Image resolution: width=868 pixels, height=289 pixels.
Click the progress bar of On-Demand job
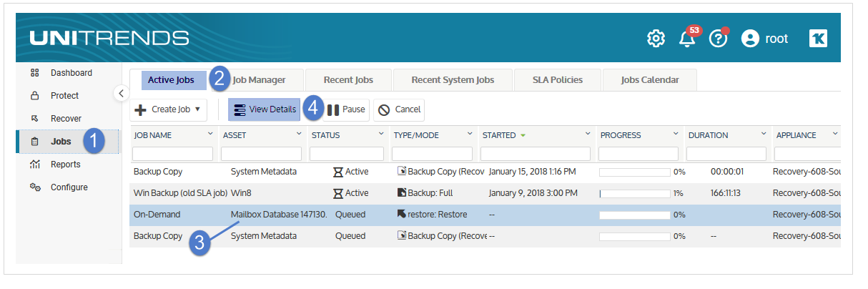point(634,215)
